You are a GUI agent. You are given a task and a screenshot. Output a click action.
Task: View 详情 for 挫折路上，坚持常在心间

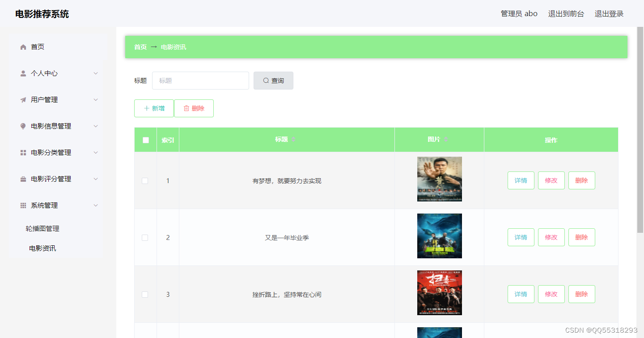[x=521, y=294]
